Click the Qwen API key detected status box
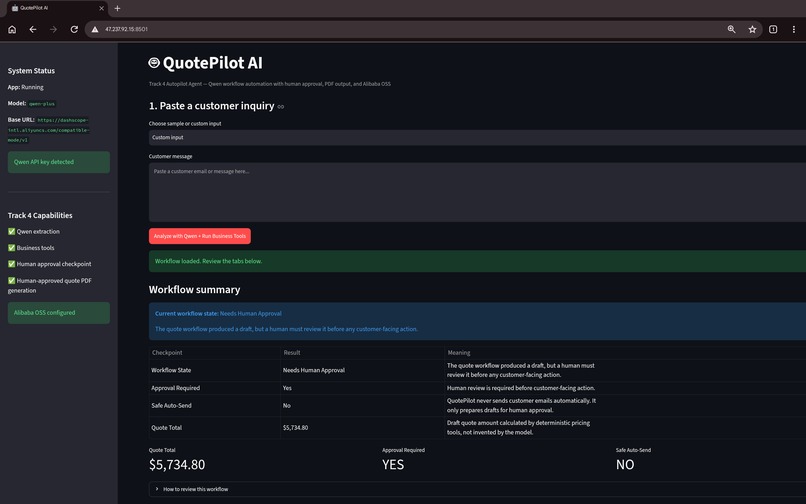 click(x=59, y=162)
